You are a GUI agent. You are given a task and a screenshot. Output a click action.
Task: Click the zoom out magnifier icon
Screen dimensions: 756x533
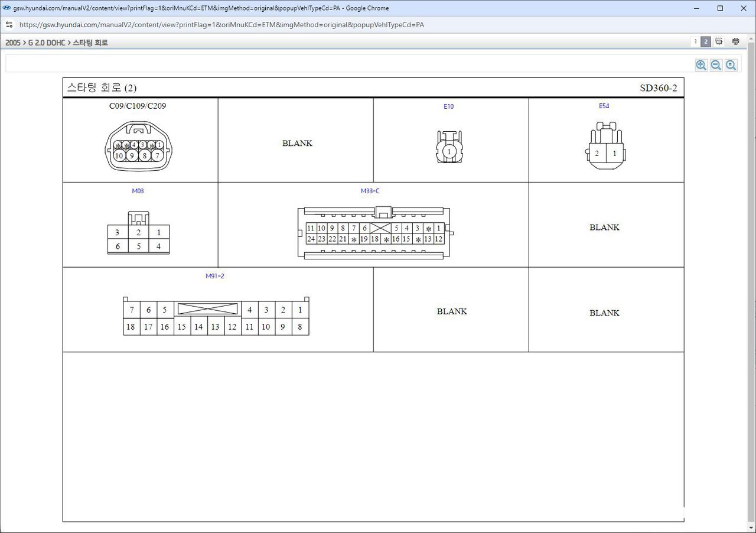click(x=716, y=65)
